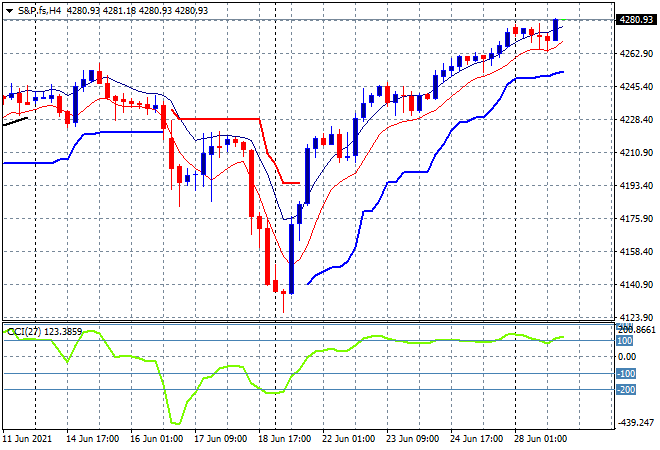
Task: Click the CCI level label 100
Action: click(x=625, y=341)
